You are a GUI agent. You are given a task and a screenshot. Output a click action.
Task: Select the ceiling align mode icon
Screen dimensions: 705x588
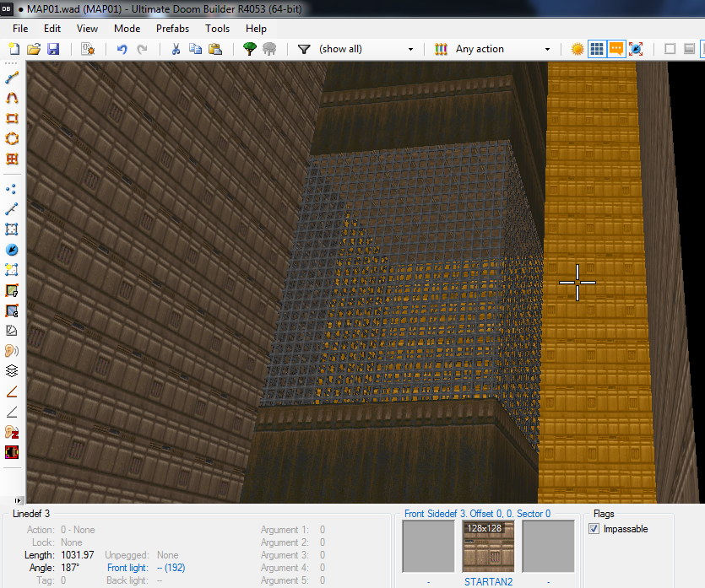pyautogui.click(x=12, y=310)
